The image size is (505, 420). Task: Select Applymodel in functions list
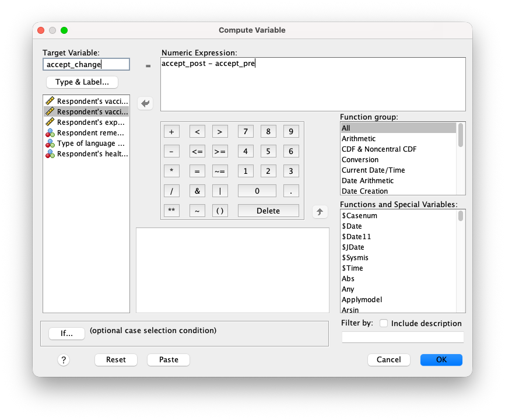(x=398, y=299)
